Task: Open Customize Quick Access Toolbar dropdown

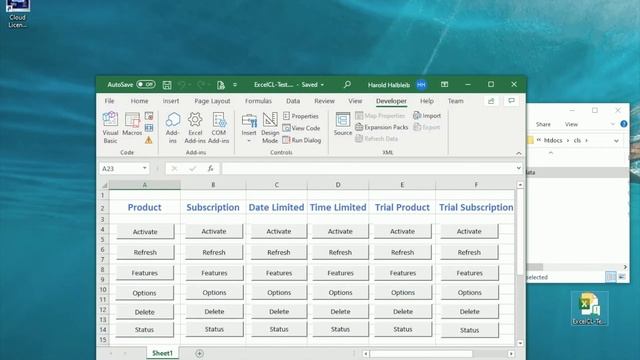Action: 235,85
